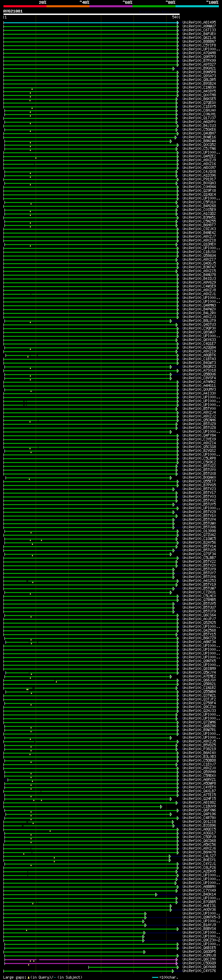222x980 pixels.
Task: Select hit label UniRef100_Q7RMB5
Action: coord(199,600)
